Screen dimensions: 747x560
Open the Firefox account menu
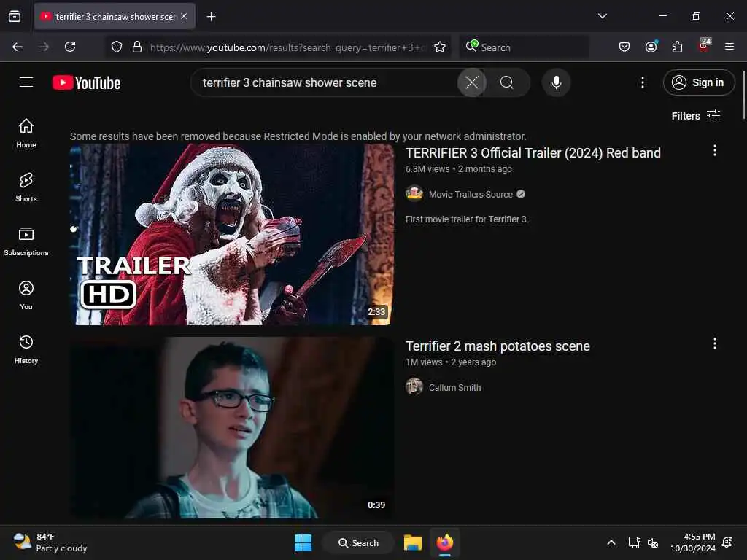click(x=651, y=47)
